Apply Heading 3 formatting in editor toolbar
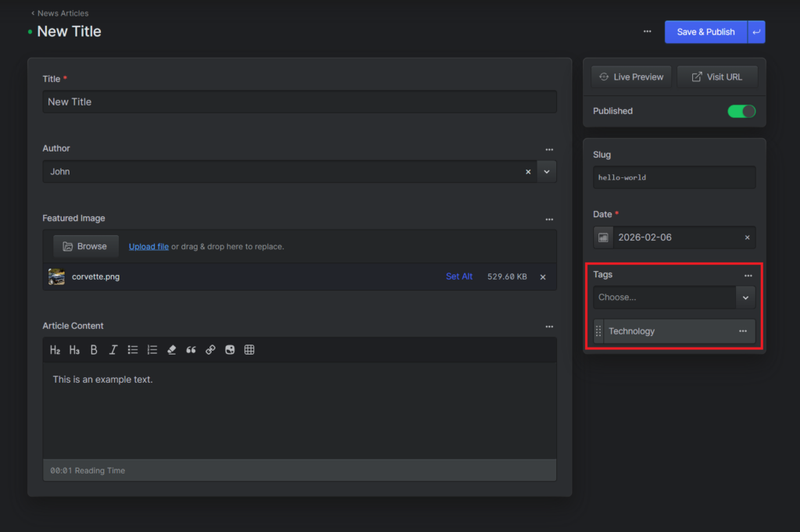This screenshot has width=800, height=532. [x=74, y=350]
